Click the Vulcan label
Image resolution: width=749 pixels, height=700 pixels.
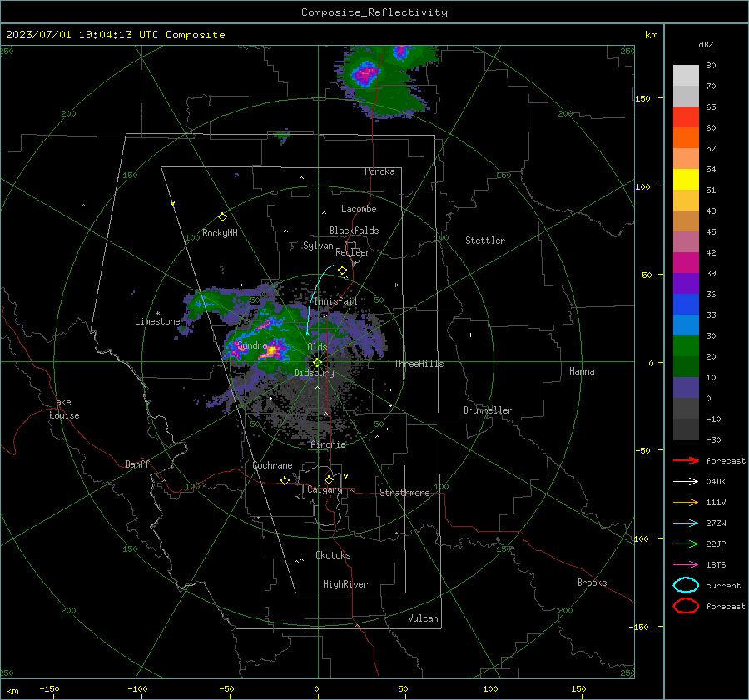click(x=424, y=618)
